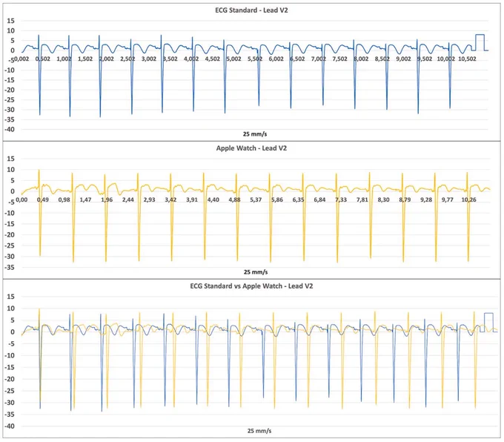Select the x-axis value '7,81'

[362, 199]
